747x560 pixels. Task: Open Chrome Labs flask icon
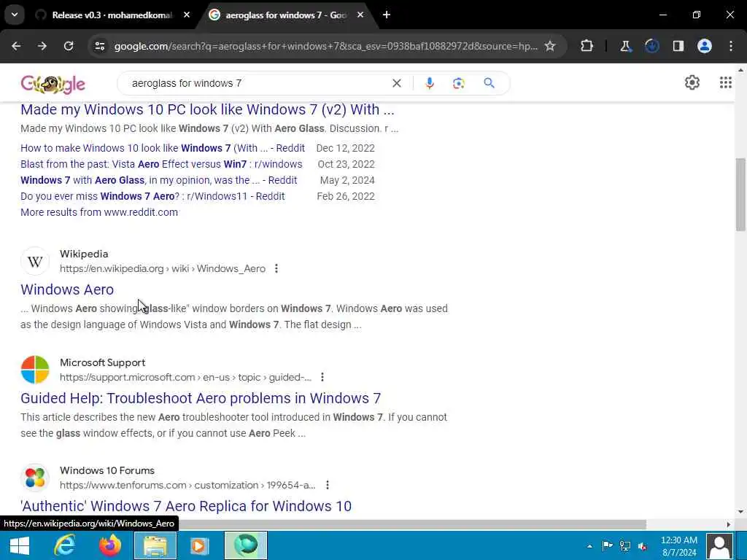pos(625,46)
